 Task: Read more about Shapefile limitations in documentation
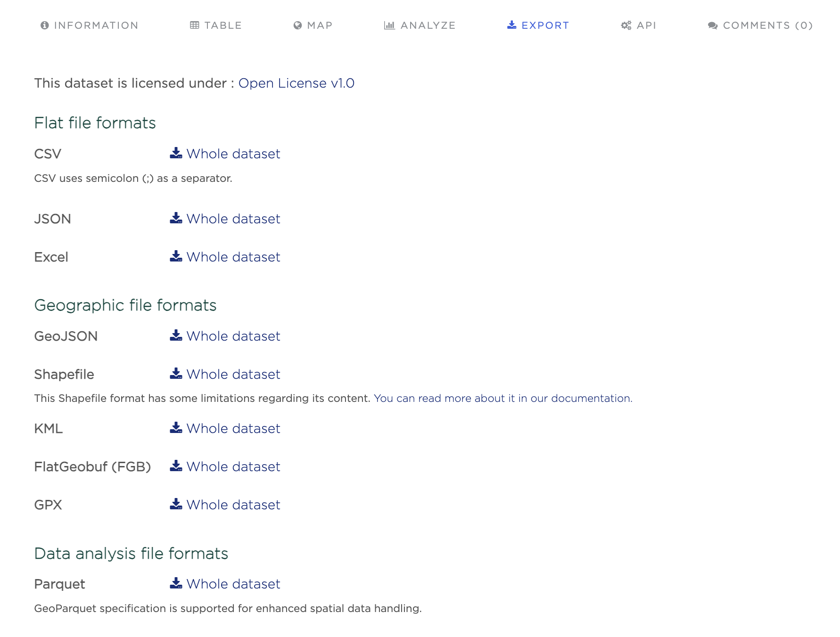[502, 399]
